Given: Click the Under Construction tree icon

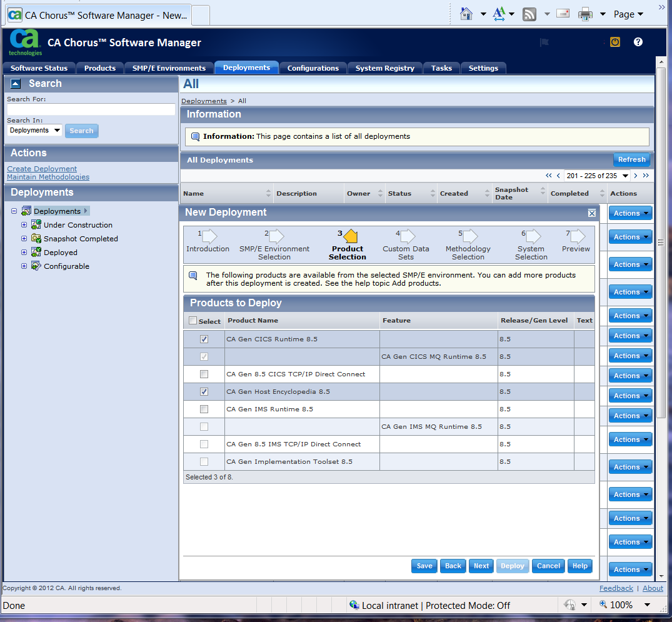Looking at the screenshot, I should pyautogui.click(x=36, y=224).
